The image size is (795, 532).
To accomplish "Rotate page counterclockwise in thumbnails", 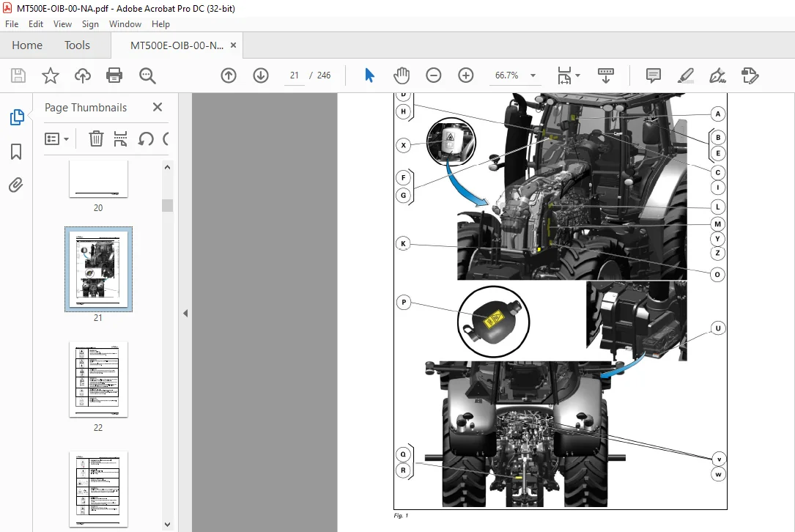I will pyautogui.click(x=146, y=138).
